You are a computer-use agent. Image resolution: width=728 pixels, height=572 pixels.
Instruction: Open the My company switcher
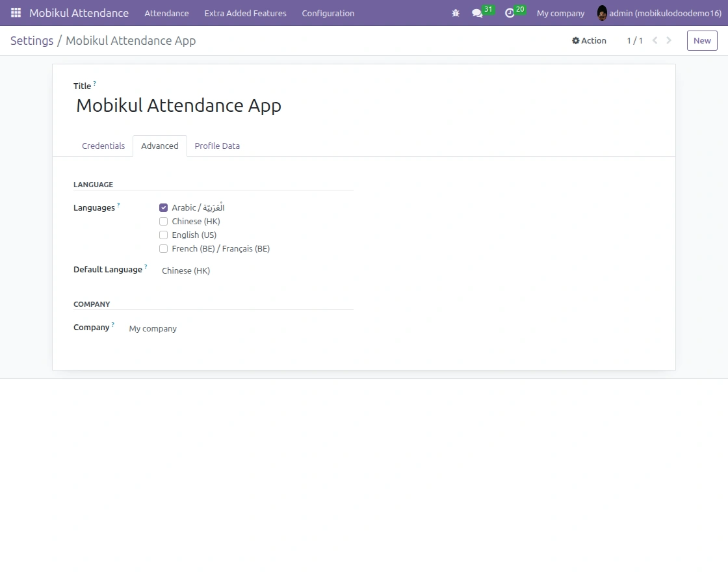560,13
